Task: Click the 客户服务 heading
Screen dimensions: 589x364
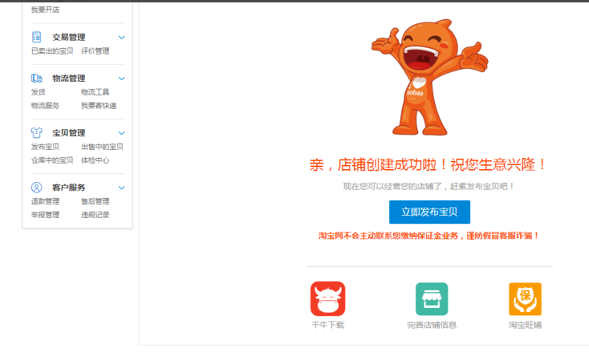Action: tap(69, 188)
